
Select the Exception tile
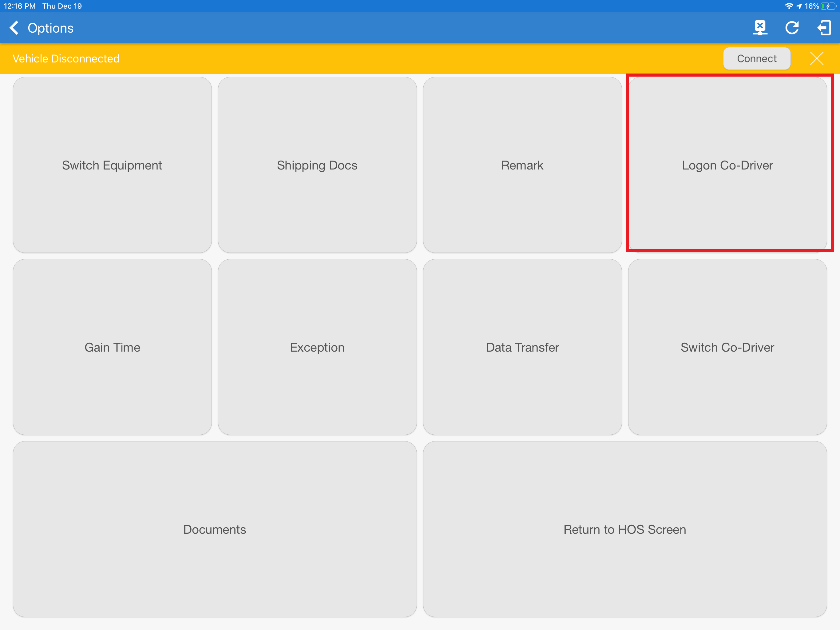[x=317, y=347]
